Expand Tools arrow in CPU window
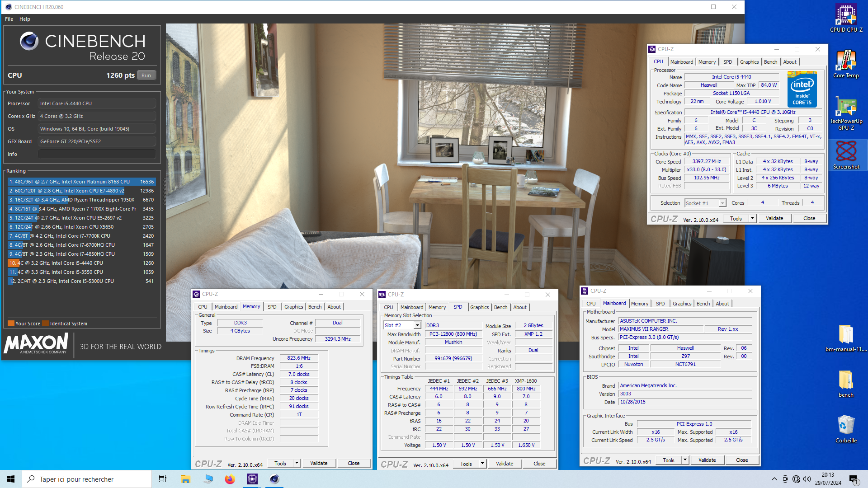 click(x=752, y=218)
